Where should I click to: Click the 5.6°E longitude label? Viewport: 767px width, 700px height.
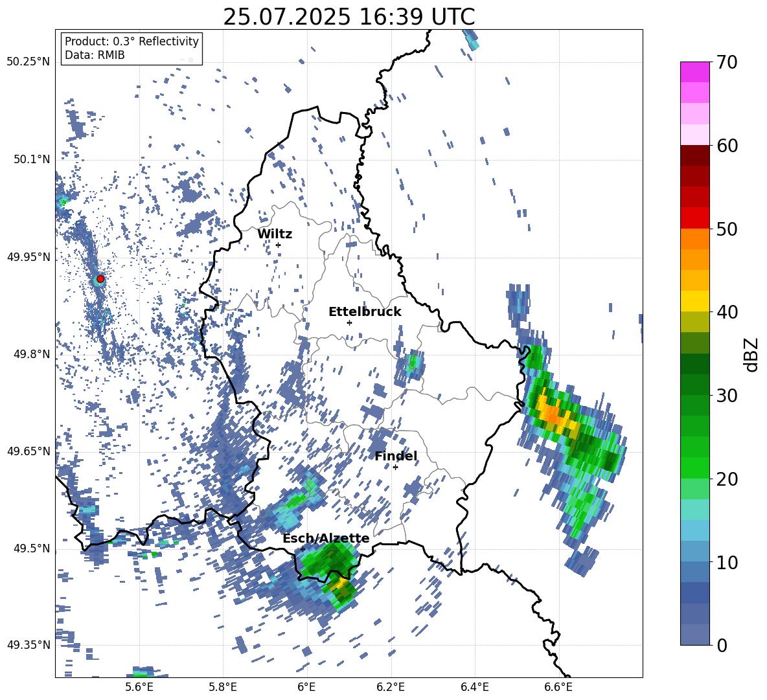click(x=139, y=688)
